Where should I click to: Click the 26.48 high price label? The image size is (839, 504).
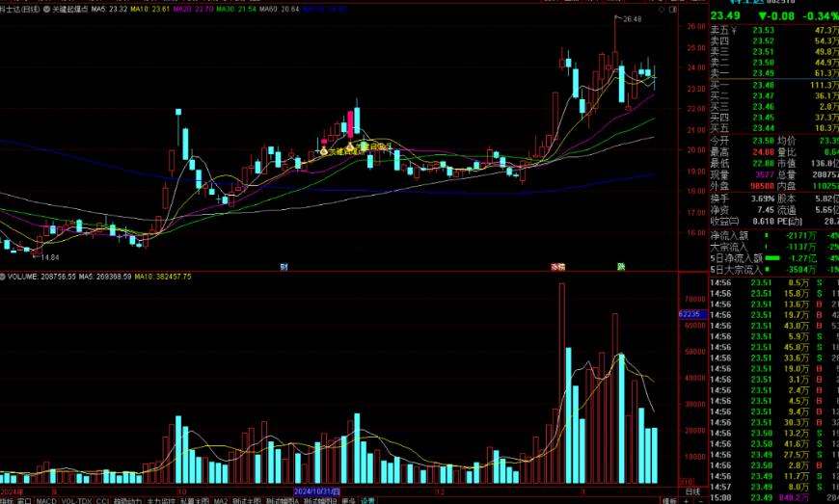coord(632,19)
